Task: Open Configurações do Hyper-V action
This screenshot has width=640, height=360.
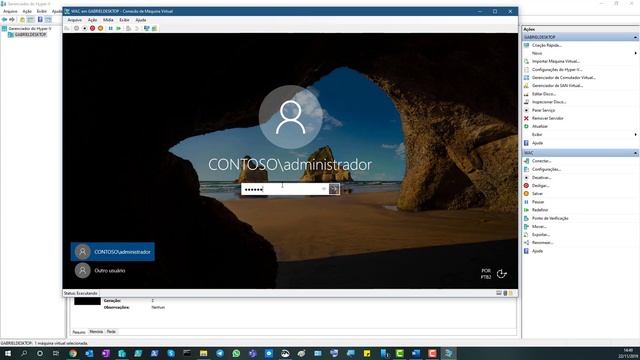Action: coord(557,69)
